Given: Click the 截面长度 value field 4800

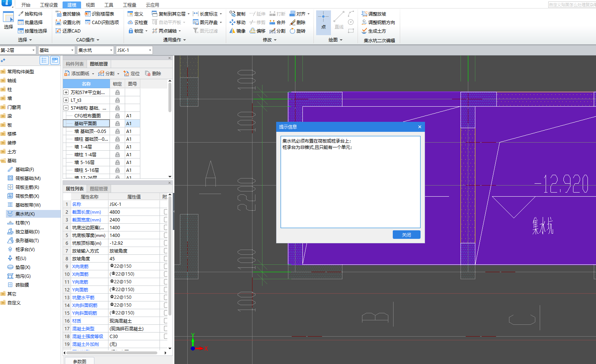Looking at the screenshot, I should click(135, 212).
